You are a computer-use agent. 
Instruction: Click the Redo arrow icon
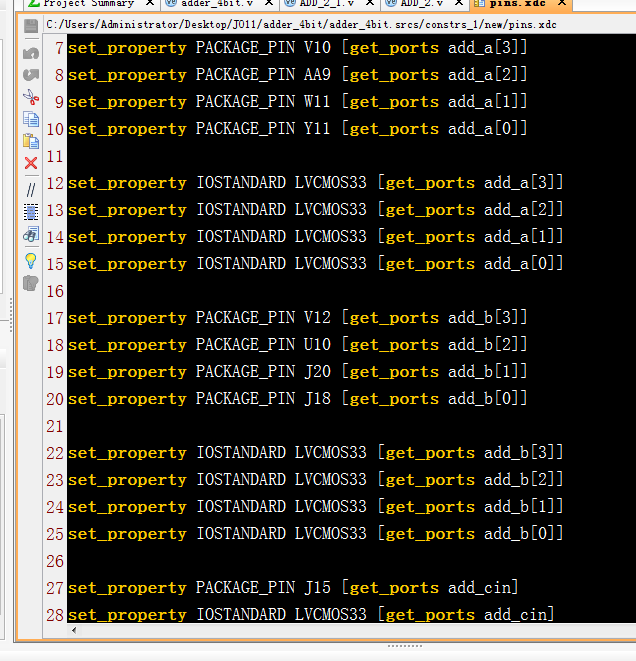30,74
